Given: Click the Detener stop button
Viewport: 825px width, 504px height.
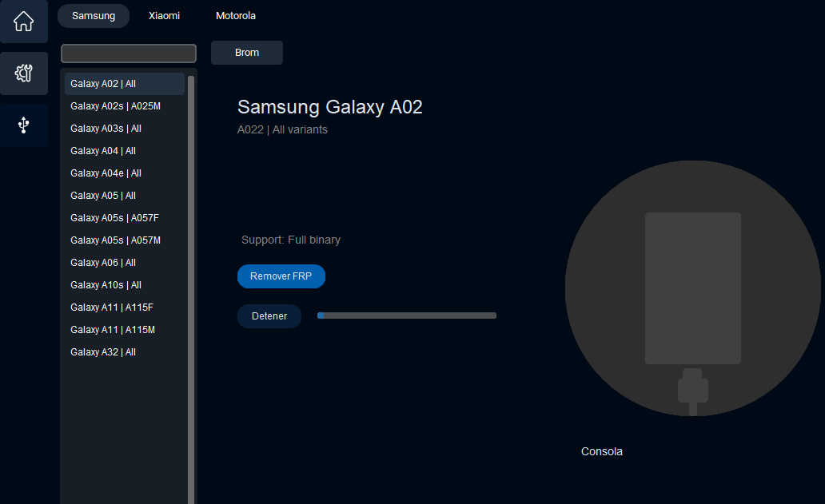Looking at the screenshot, I should 269,316.
